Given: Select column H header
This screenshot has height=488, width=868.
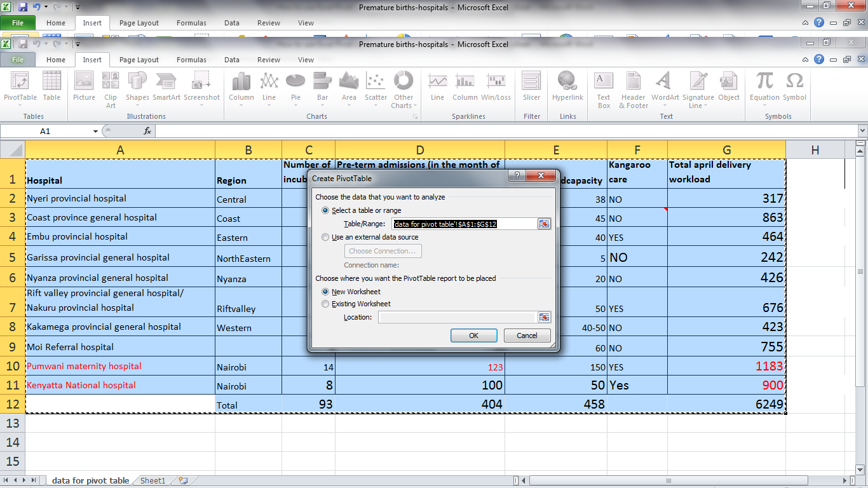Looking at the screenshot, I should point(815,150).
